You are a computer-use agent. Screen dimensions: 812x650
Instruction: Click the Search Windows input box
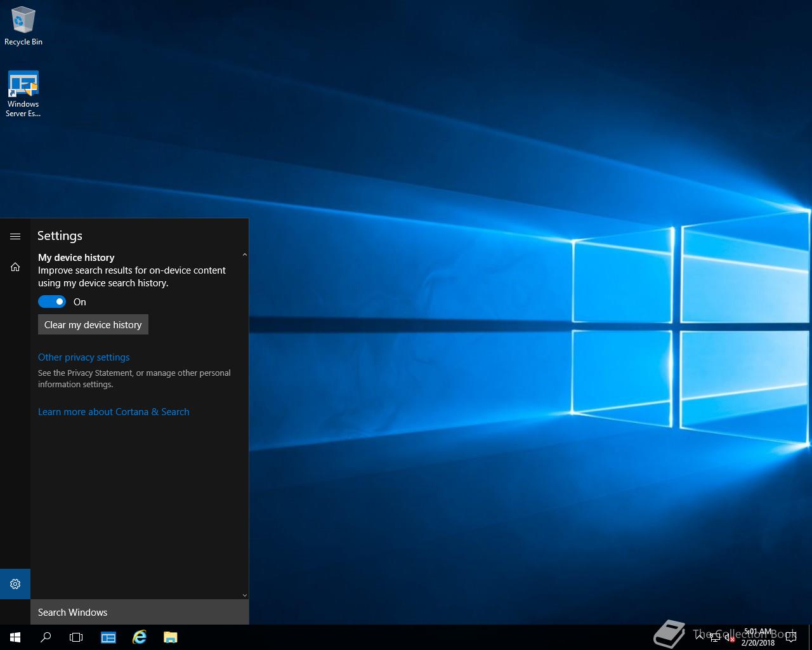pos(140,612)
